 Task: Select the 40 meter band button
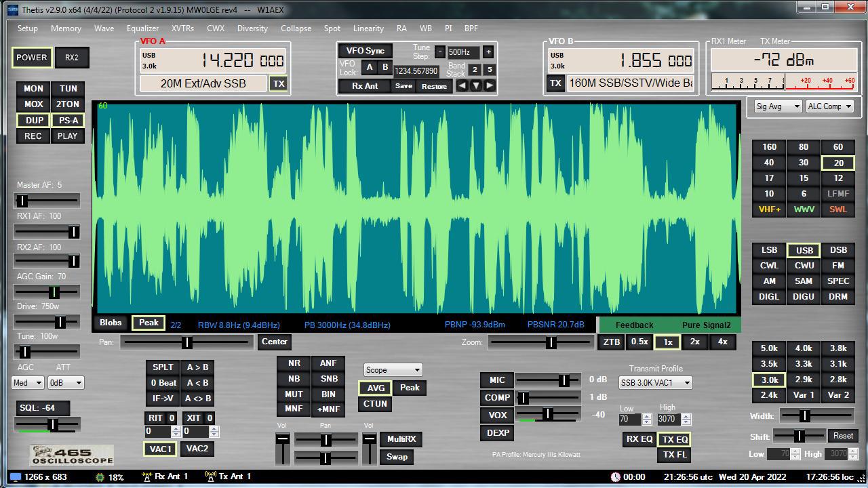tap(768, 163)
